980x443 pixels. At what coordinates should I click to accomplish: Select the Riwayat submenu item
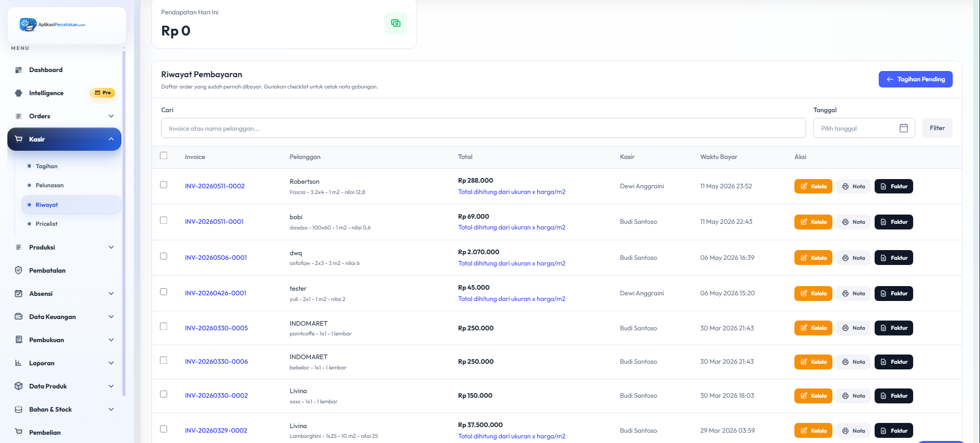point(71,205)
